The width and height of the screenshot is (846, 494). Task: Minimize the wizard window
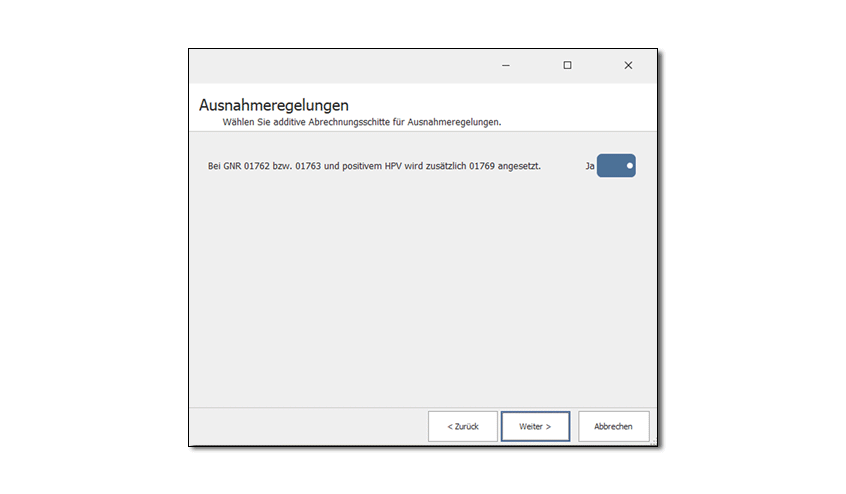click(x=506, y=65)
